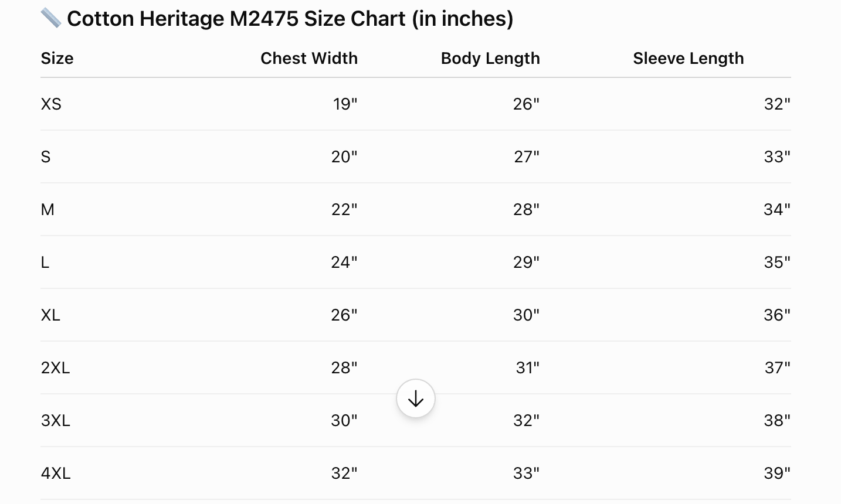The width and height of the screenshot is (841, 504).
Task: Select the XL size row label
Action: (50, 315)
